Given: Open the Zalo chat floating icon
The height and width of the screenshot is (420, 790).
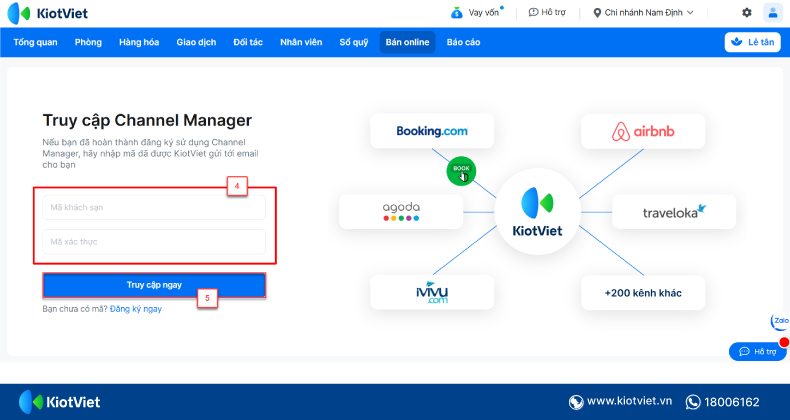Looking at the screenshot, I should tap(780, 321).
